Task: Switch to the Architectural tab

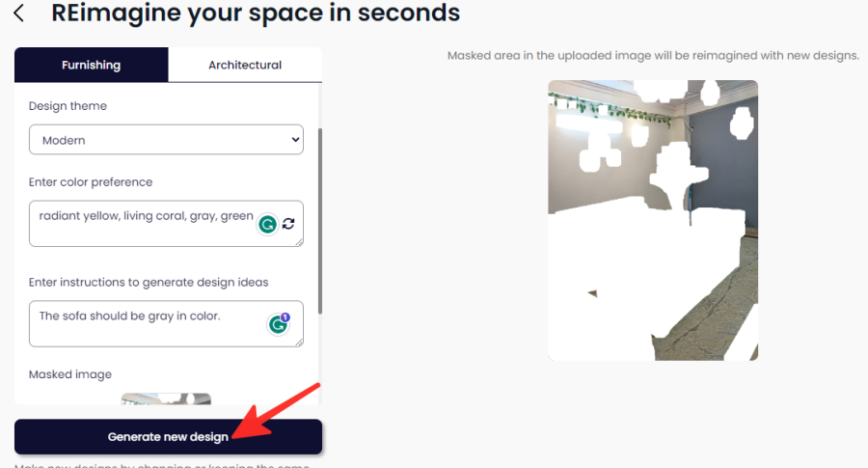Action: pos(245,65)
